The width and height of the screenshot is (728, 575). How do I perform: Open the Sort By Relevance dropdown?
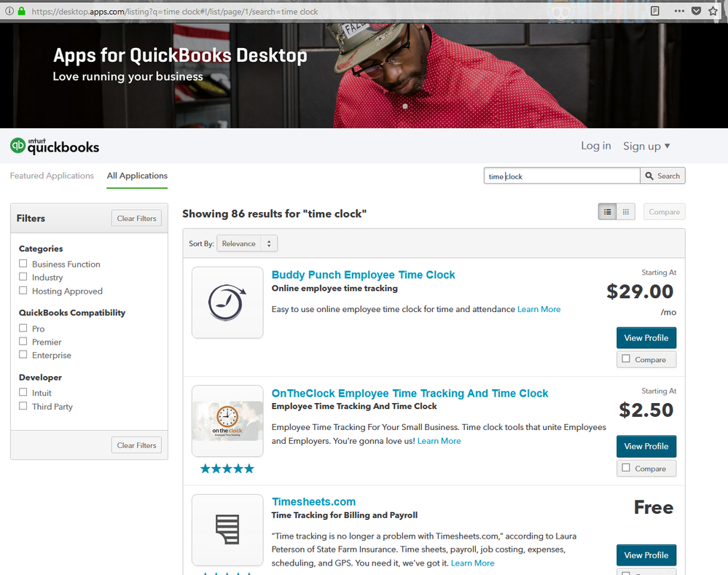[247, 243]
